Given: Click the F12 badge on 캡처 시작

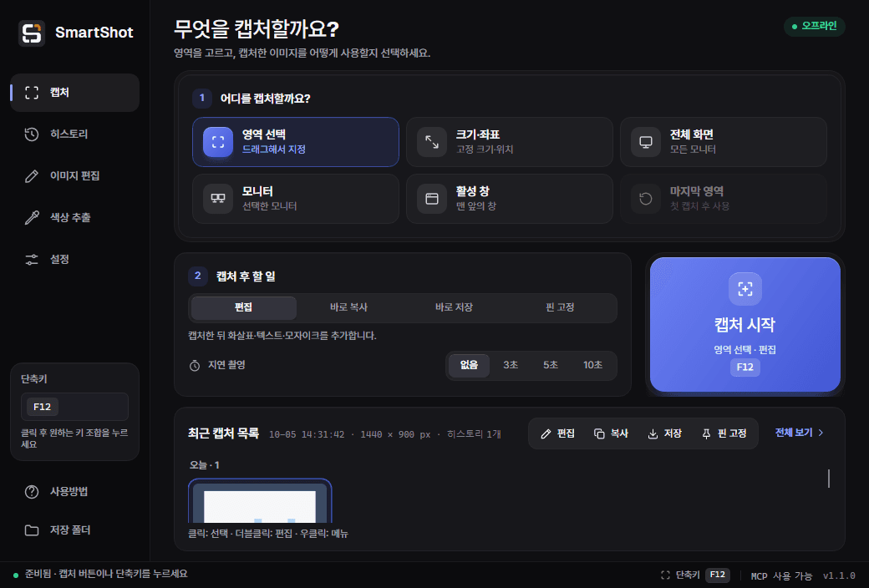Looking at the screenshot, I should pyautogui.click(x=744, y=367).
